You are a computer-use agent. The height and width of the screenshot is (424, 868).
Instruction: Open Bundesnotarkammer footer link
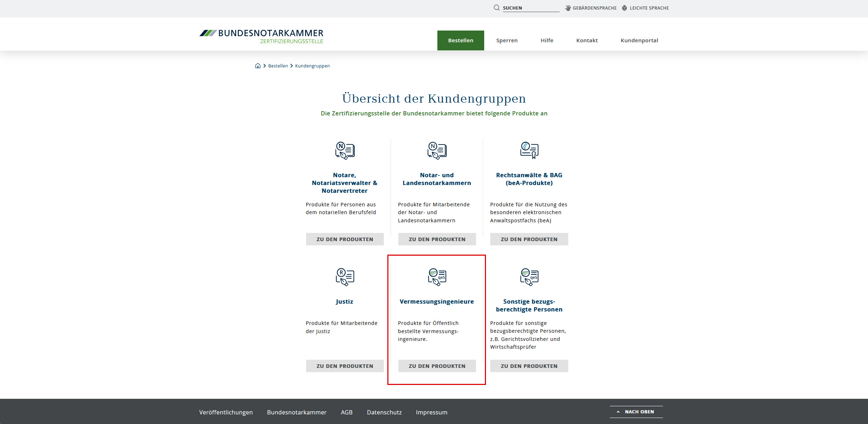pyautogui.click(x=297, y=412)
